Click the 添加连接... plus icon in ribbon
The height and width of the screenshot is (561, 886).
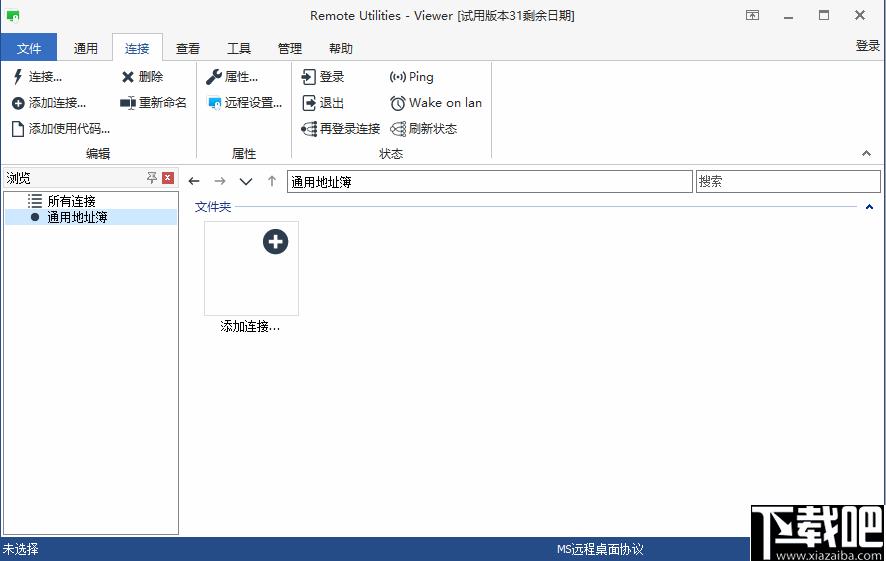click(x=18, y=103)
